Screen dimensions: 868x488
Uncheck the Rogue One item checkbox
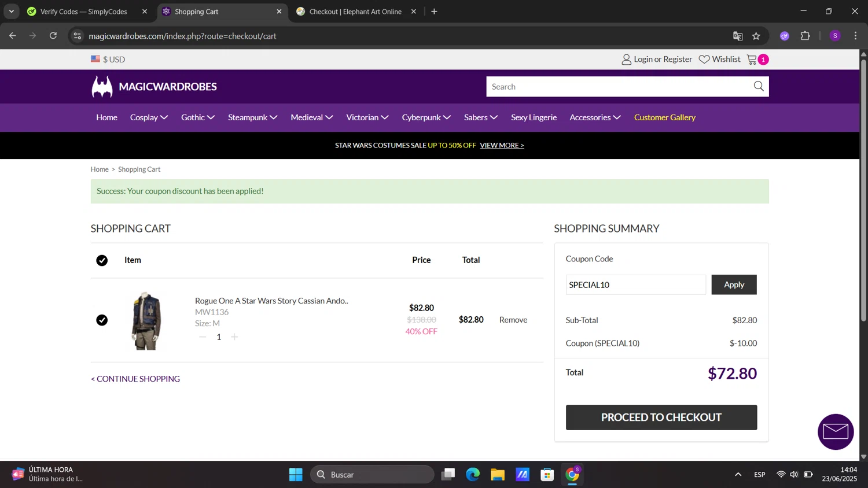pyautogui.click(x=102, y=320)
